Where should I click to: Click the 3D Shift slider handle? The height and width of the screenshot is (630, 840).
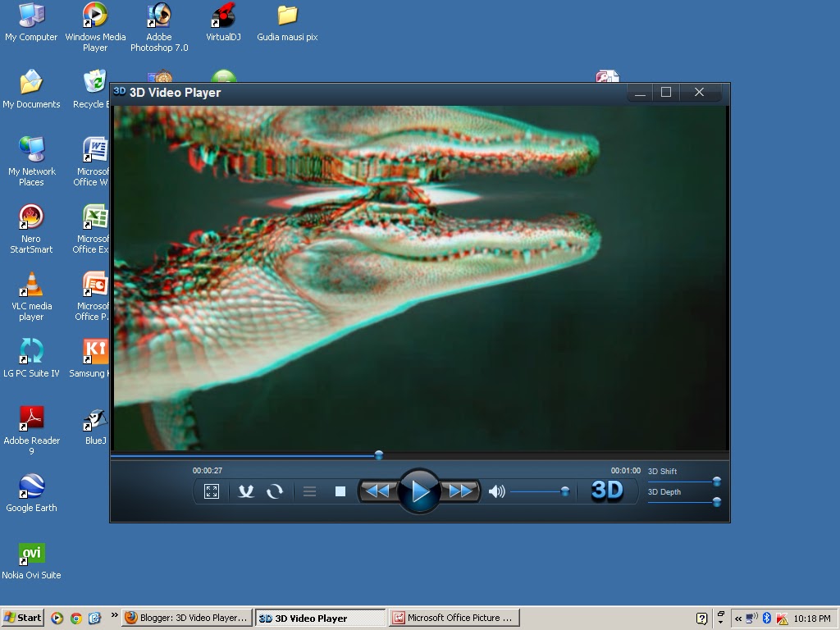tap(717, 481)
